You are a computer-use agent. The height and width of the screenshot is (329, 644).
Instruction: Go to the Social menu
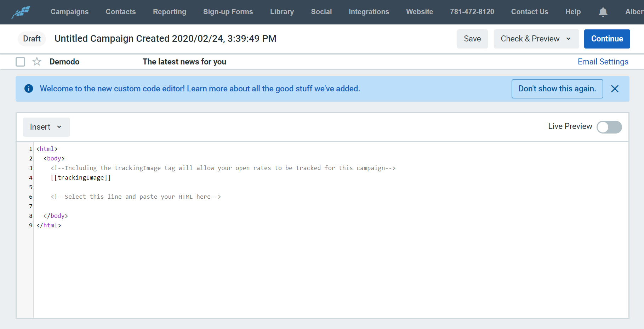321,12
